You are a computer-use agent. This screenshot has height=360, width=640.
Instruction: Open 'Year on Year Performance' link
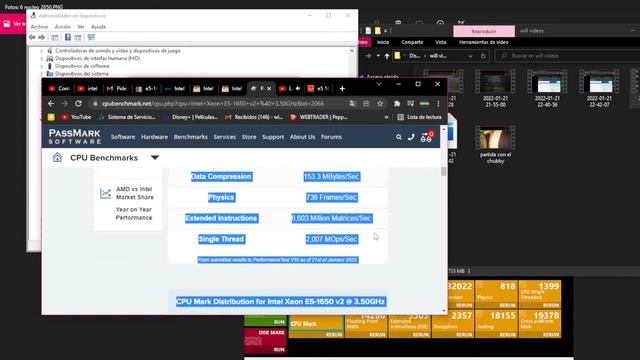[133, 213]
